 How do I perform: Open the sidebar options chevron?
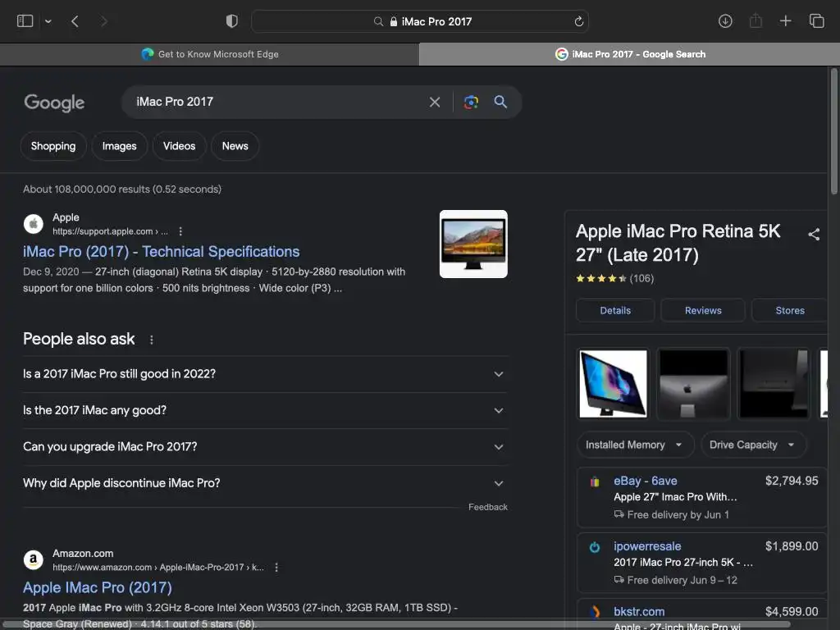point(48,21)
